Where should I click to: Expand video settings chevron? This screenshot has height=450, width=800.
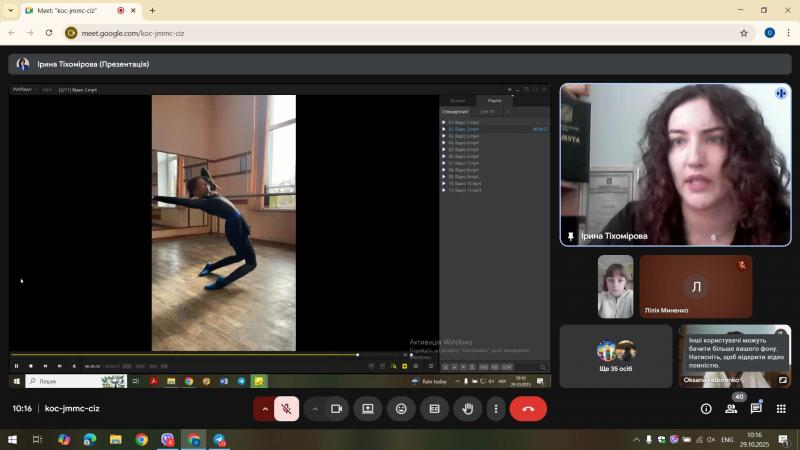pos(315,409)
